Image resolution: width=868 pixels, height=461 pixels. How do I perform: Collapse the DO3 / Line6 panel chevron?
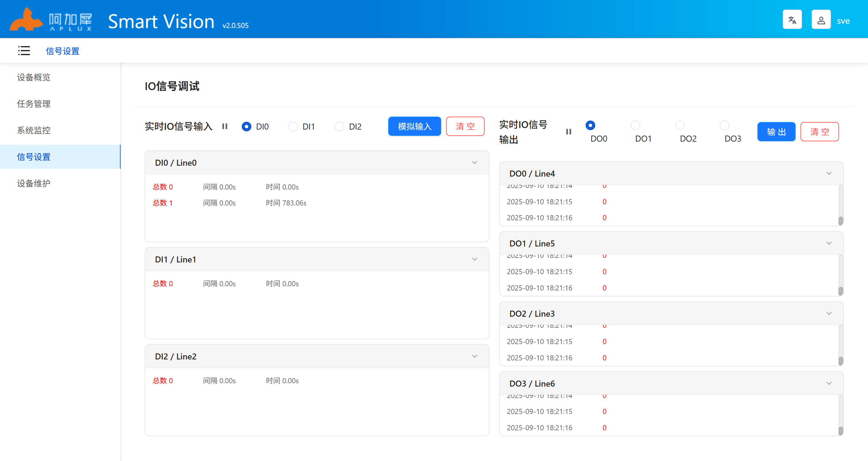click(x=829, y=383)
